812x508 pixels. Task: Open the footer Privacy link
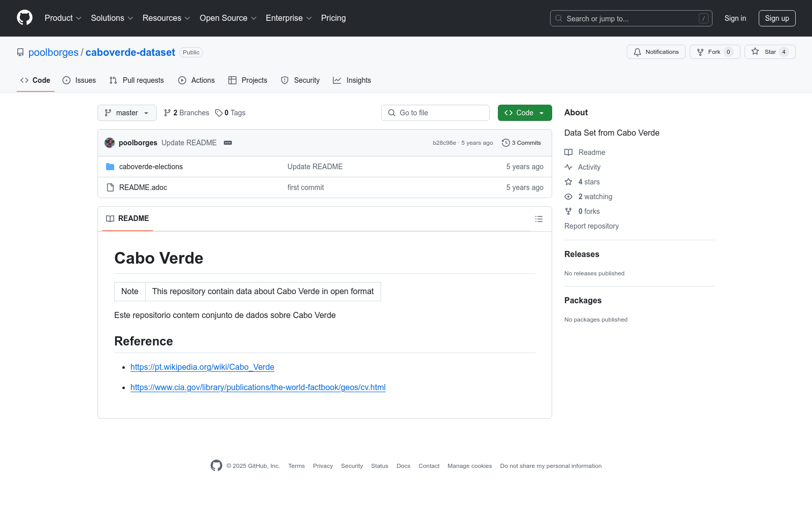(x=323, y=466)
